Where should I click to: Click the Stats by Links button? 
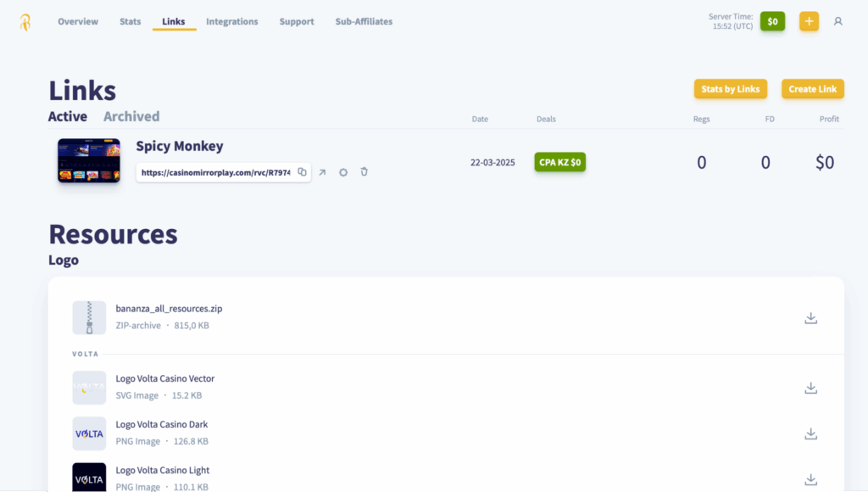pos(730,89)
